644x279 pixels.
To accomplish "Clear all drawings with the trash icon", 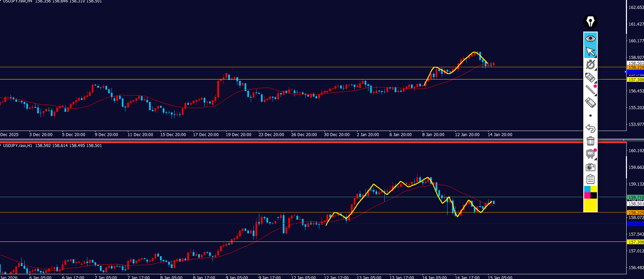I will tap(590, 141).
